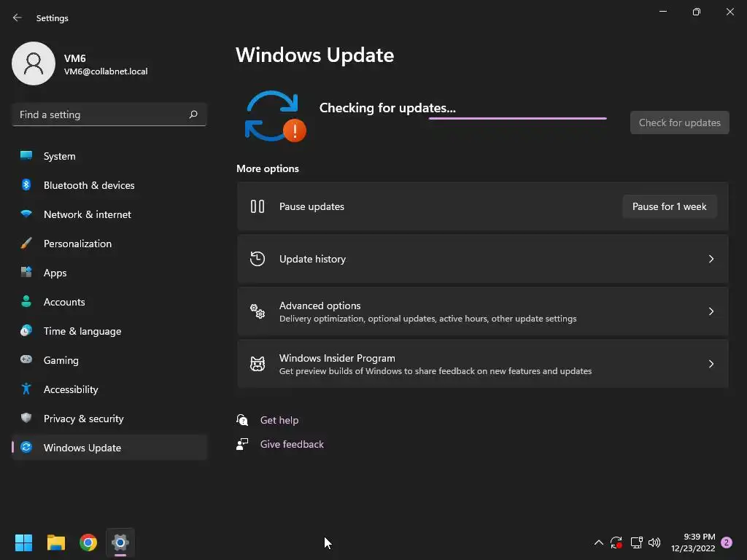
Task: Click the Get help chat icon
Action: pos(242,420)
